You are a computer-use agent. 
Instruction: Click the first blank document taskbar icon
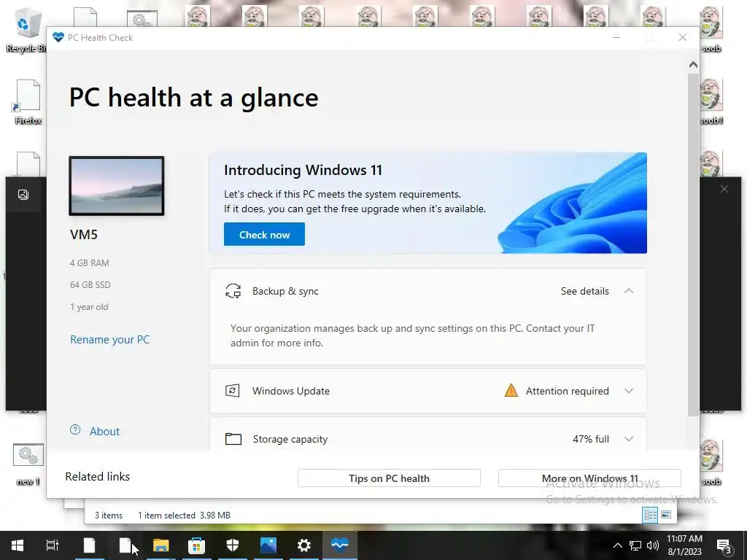[89, 545]
